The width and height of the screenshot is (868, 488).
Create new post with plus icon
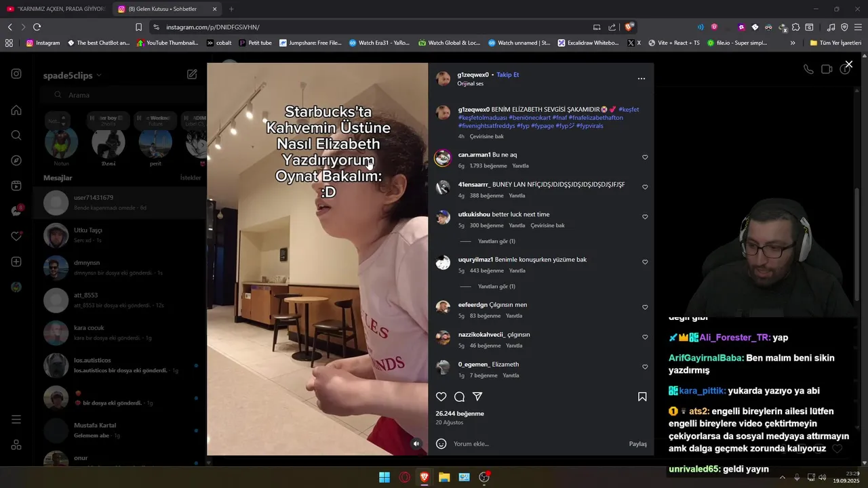pyautogui.click(x=16, y=262)
